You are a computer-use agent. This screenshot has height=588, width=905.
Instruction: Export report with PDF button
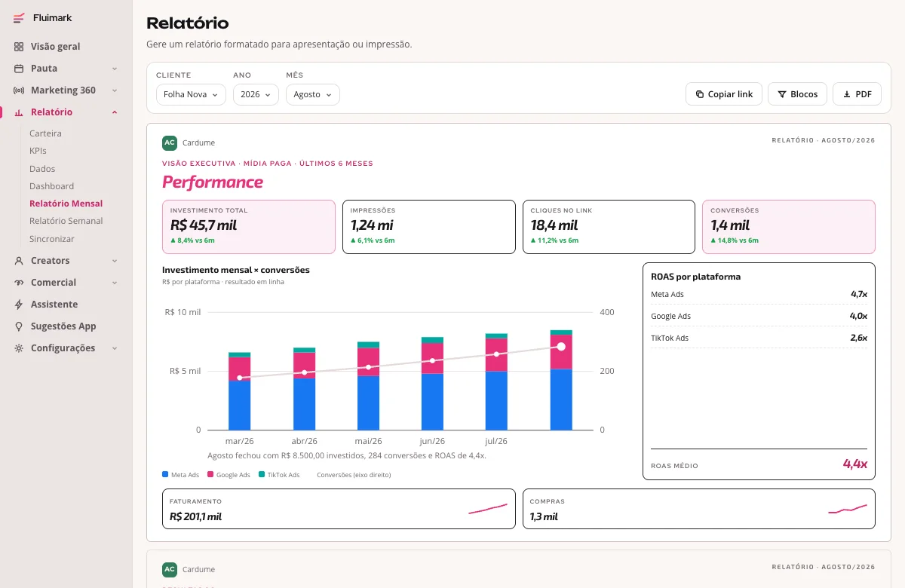857,94
